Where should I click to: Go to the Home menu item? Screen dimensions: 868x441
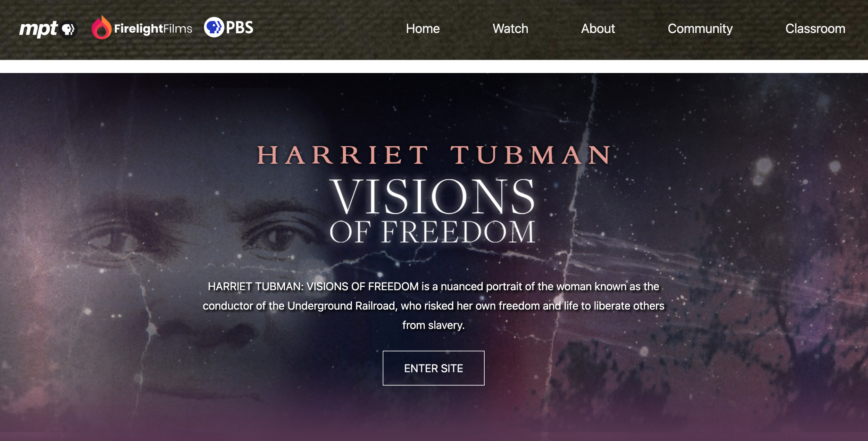coord(423,28)
